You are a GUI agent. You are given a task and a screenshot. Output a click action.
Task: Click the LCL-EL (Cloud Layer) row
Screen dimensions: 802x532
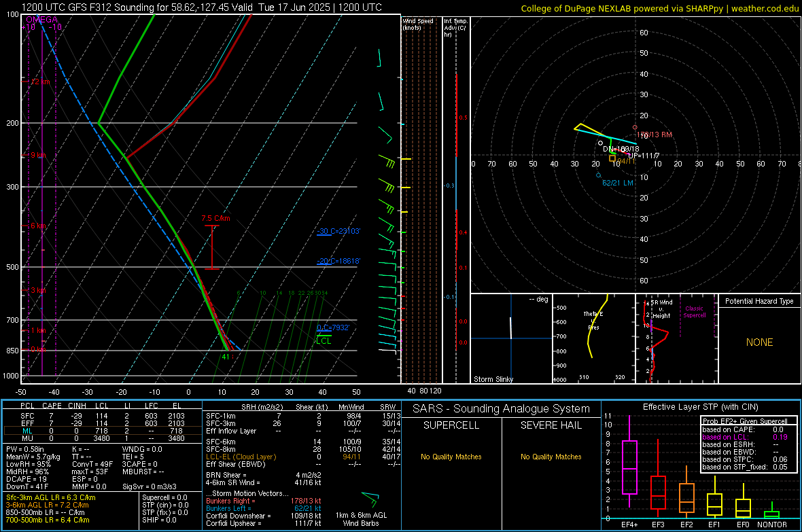point(303,457)
